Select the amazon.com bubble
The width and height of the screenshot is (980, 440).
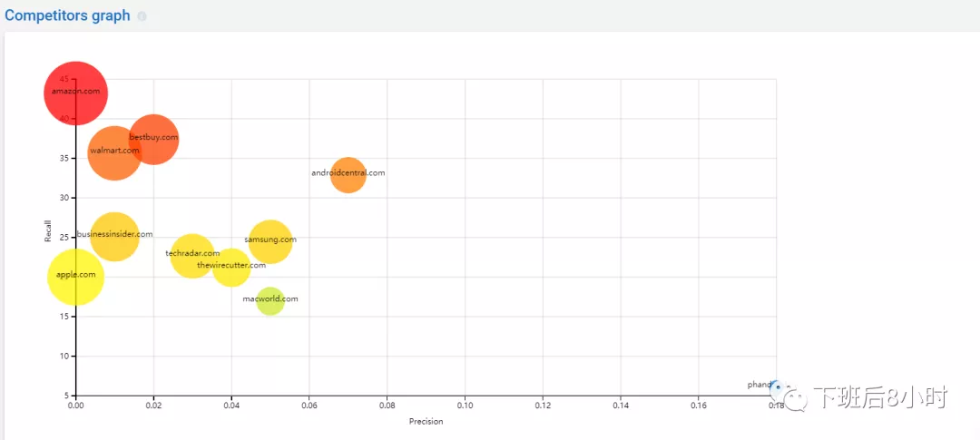point(75,93)
